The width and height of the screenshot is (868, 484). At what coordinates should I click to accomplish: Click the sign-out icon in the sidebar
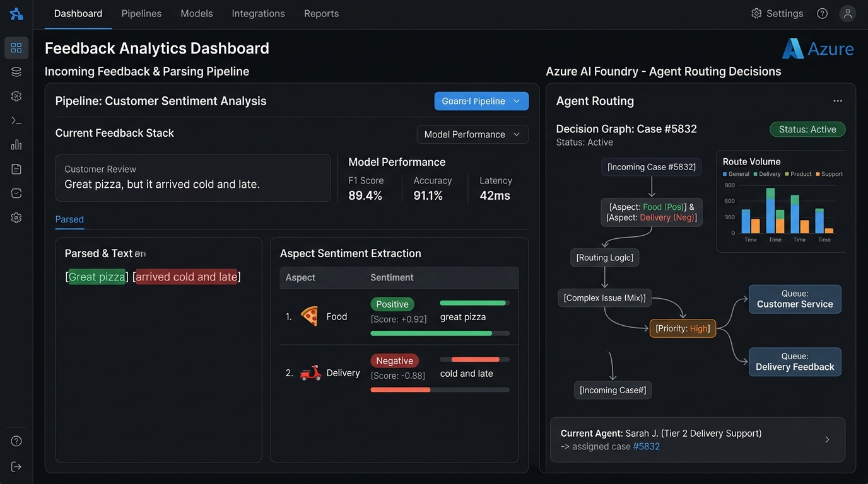(x=16, y=466)
